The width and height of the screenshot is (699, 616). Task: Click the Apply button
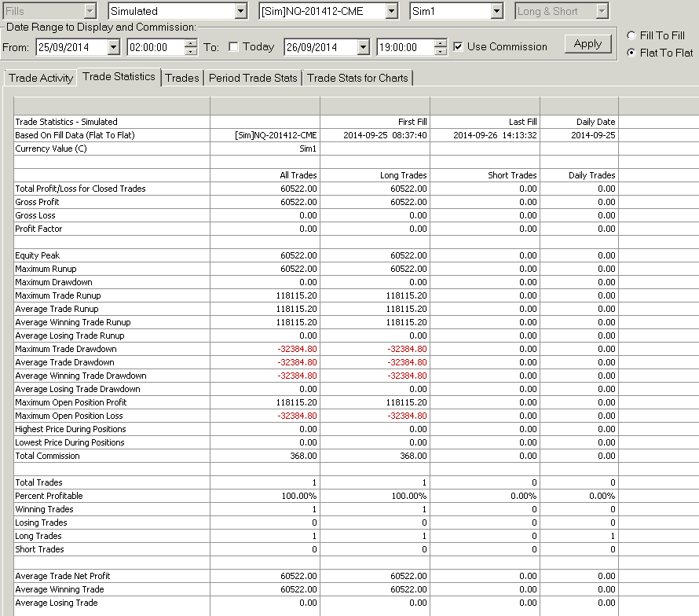pos(587,44)
